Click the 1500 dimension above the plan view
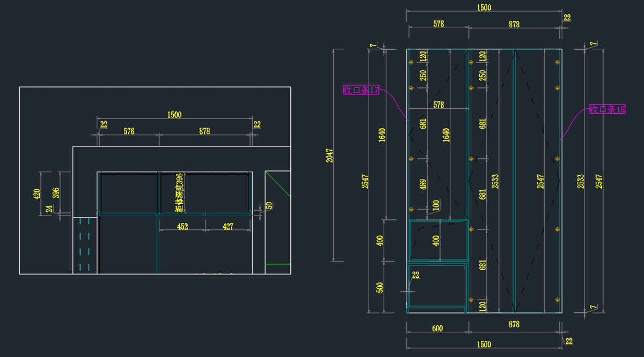This screenshot has width=644, height=357. tap(174, 115)
